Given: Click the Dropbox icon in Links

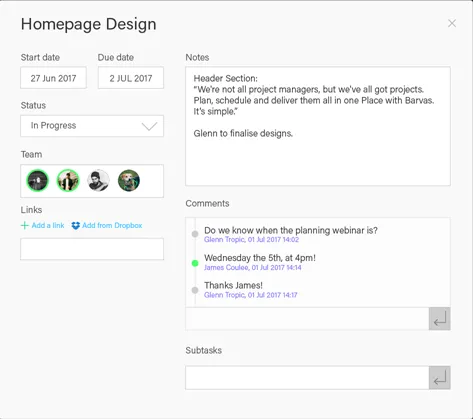Looking at the screenshot, I should pyautogui.click(x=76, y=226).
